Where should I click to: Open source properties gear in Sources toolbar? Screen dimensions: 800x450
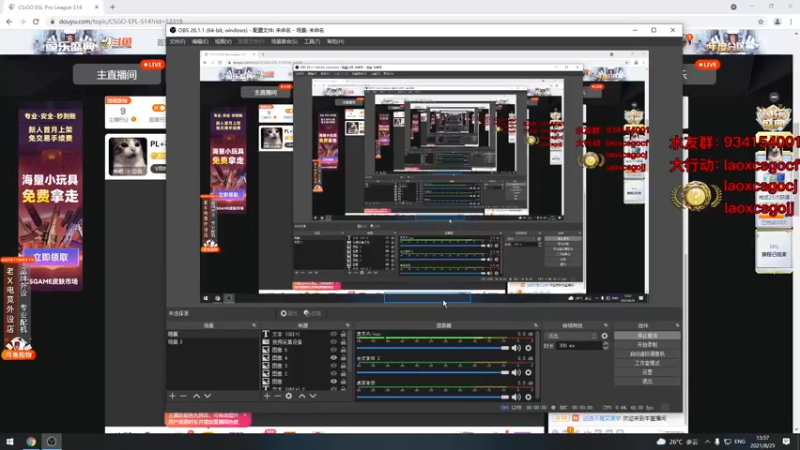289,396
